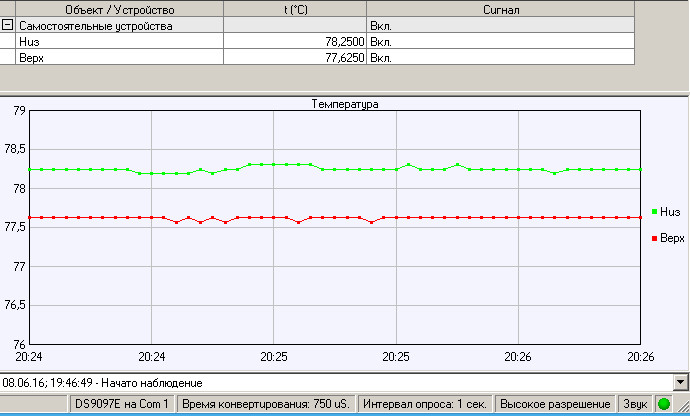The height and width of the screenshot is (416, 690).
Task: Click the red Верх legend marker
Action: (654, 238)
